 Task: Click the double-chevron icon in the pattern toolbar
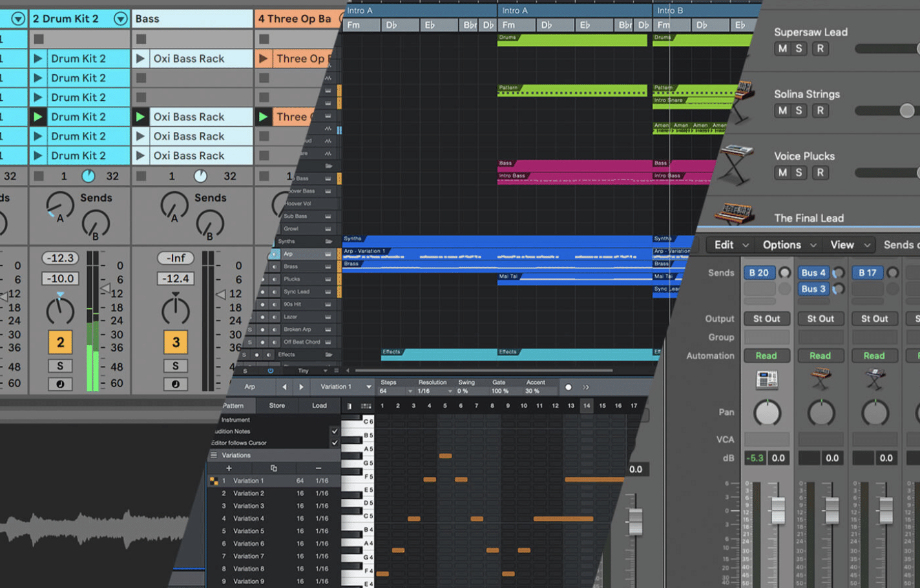585,387
